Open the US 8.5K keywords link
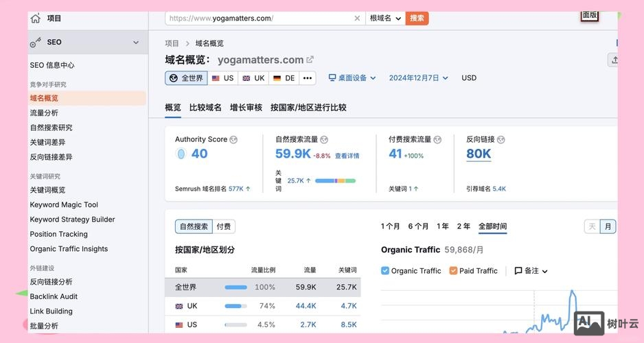Viewport: 644px width, 343px height. [x=349, y=324]
